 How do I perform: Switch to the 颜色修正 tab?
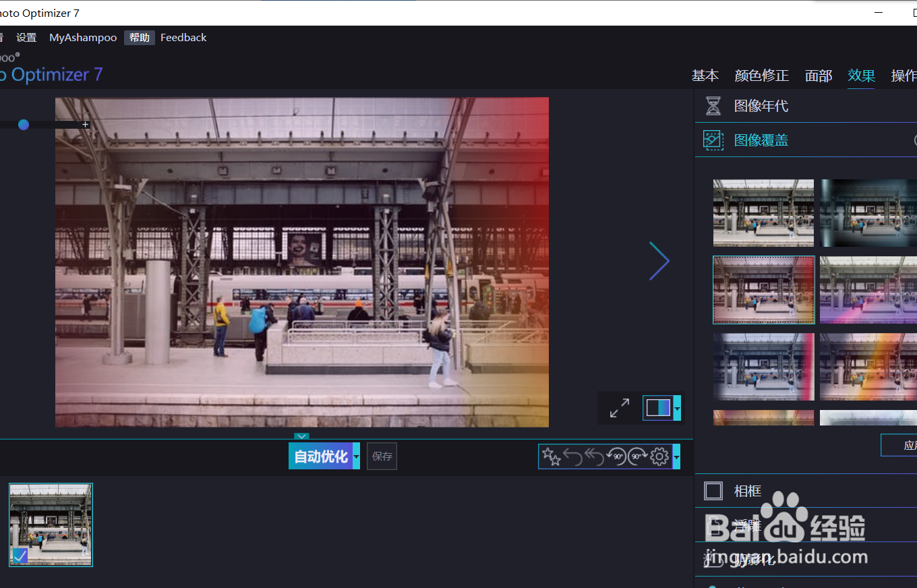click(762, 76)
